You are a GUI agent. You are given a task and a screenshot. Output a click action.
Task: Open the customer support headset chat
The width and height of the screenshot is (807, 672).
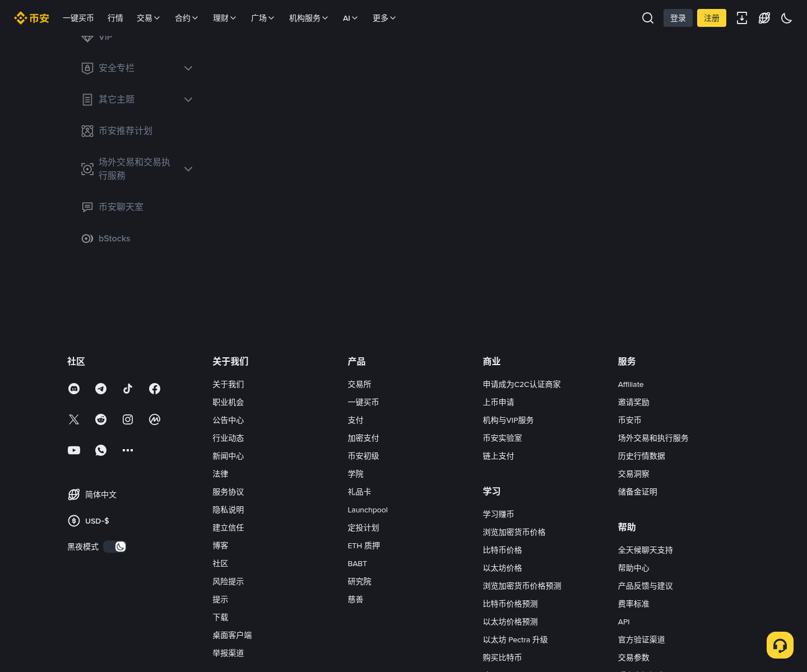coord(780,645)
